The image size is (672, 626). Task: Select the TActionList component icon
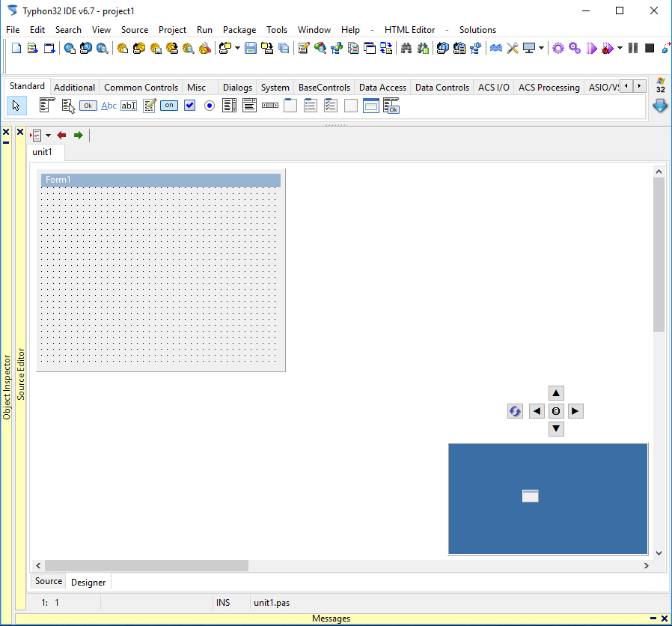tap(391, 106)
